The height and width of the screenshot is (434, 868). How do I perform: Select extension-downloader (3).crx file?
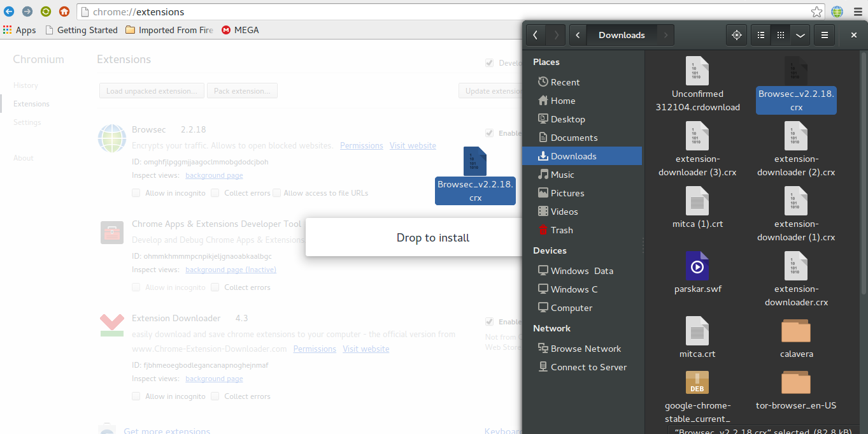point(697,150)
